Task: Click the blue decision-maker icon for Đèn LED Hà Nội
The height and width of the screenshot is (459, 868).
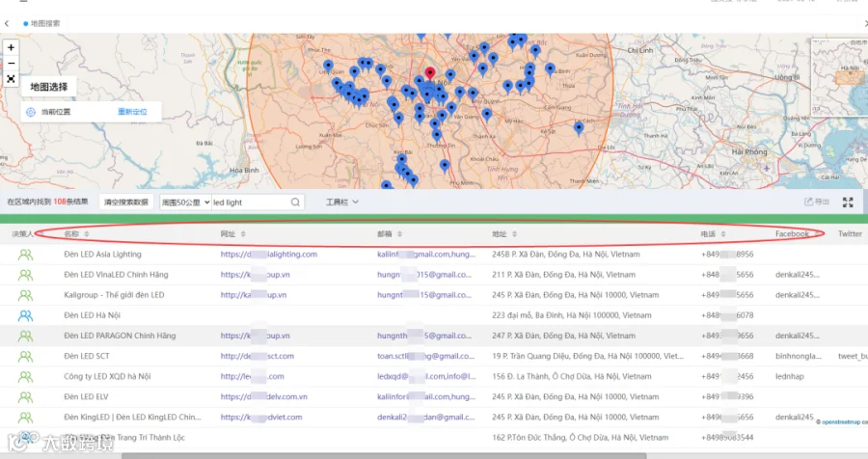Action: [x=25, y=315]
